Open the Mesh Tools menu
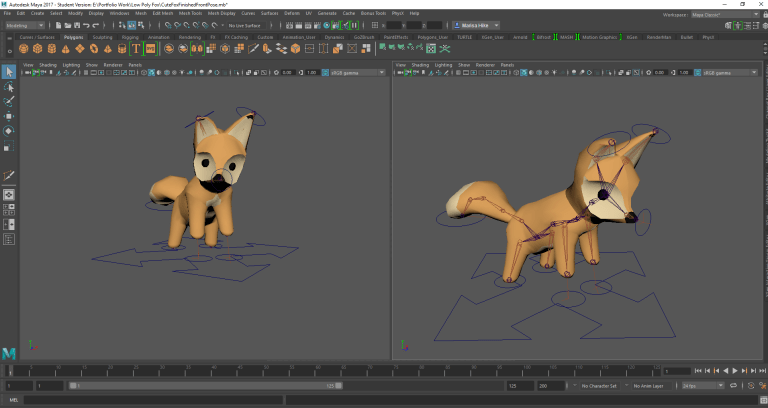The image size is (768, 408). (x=191, y=13)
